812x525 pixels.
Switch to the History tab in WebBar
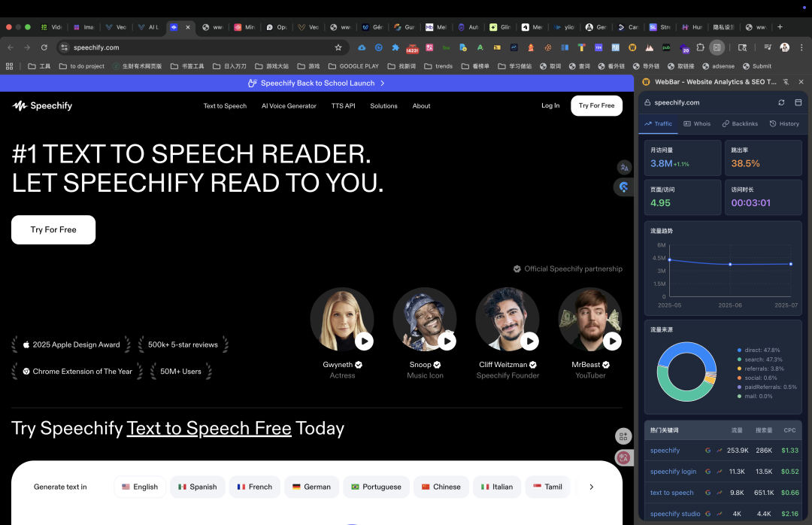click(784, 124)
